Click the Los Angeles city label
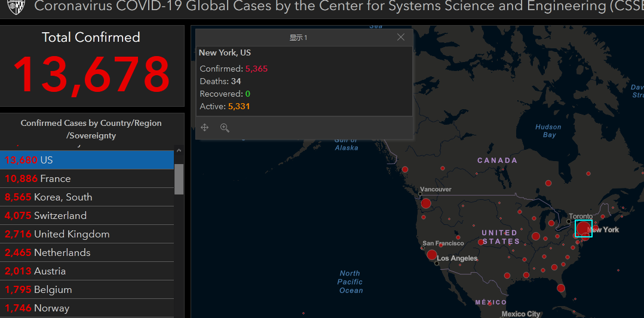Image resolution: width=644 pixels, height=318 pixels. 457,258
